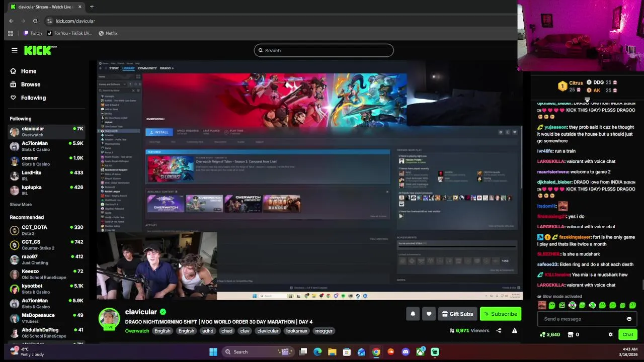Open CCT_DOTA recommended channel
644x362 pixels.
click(46, 230)
